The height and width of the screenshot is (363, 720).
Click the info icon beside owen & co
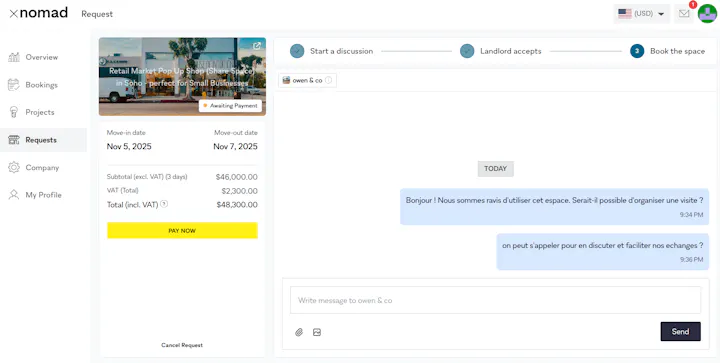pyautogui.click(x=328, y=80)
